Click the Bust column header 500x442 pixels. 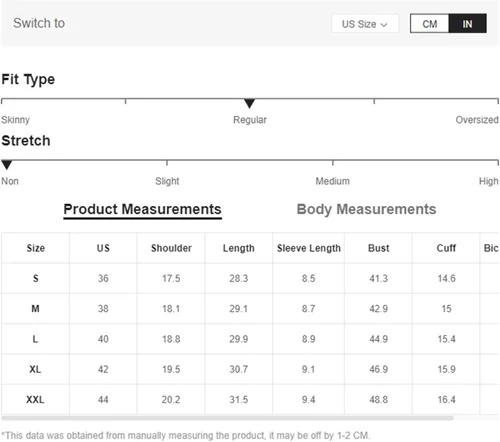tap(379, 248)
